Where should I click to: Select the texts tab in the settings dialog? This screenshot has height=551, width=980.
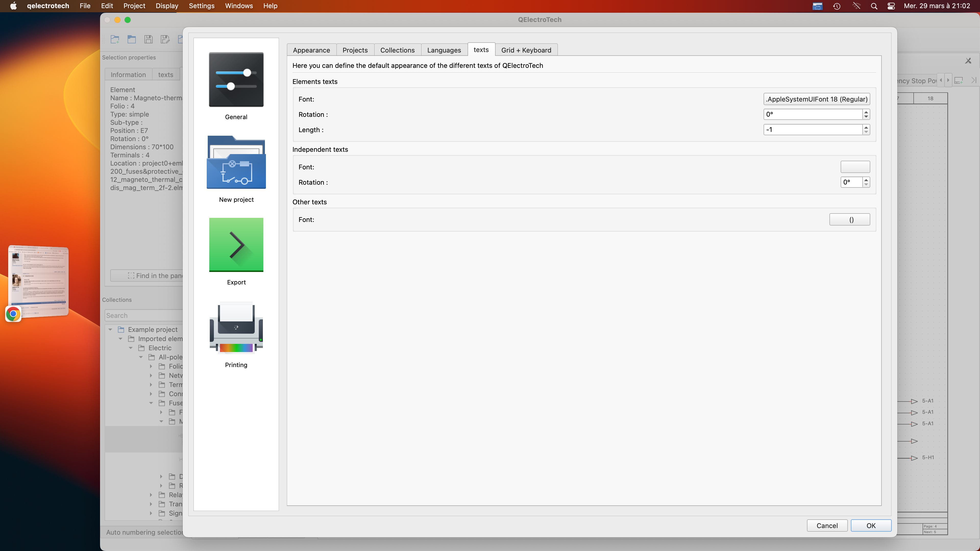481,50
